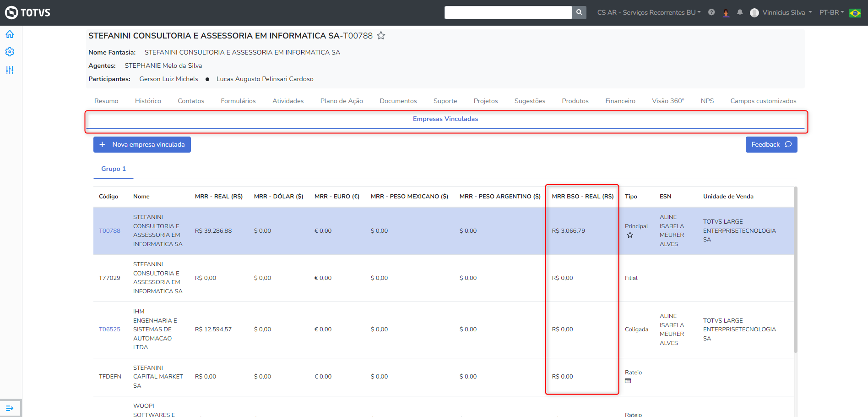Go to the Campos customizados tab

763,101
